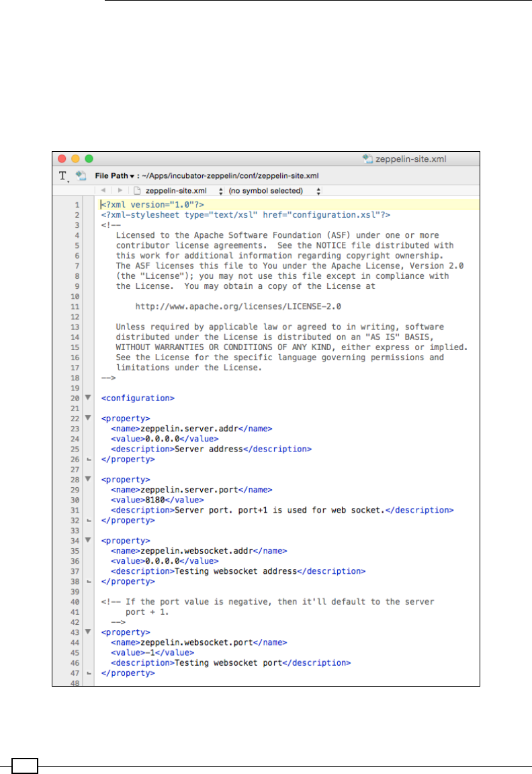Click the zeppelin.server.addr name line

click(x=191, y=429)
